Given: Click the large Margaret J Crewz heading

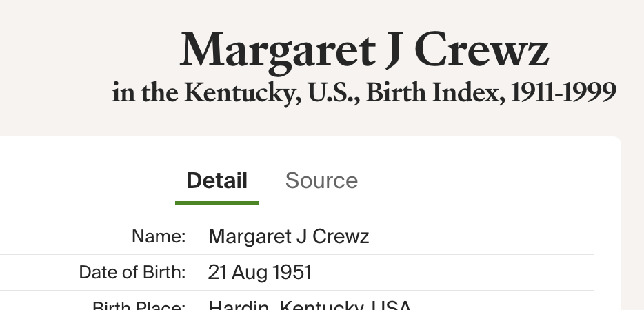Looking at the screenshot, I should pos(364,52).
